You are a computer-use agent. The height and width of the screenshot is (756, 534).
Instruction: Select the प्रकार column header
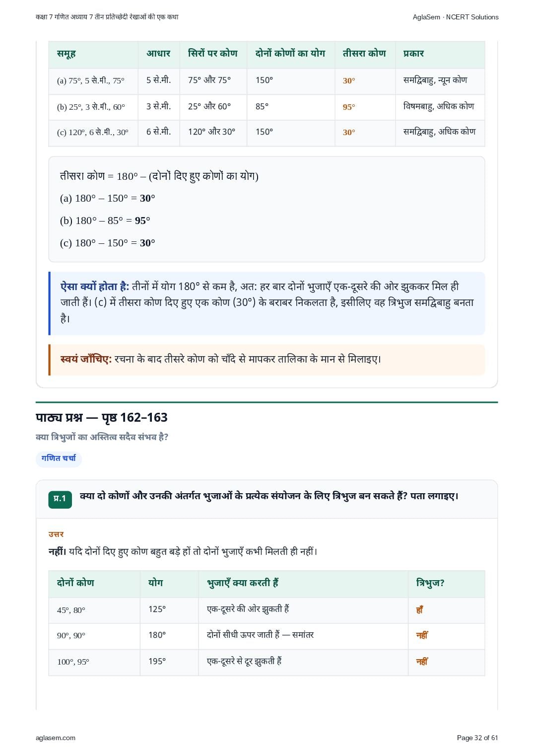coord(413,53)
